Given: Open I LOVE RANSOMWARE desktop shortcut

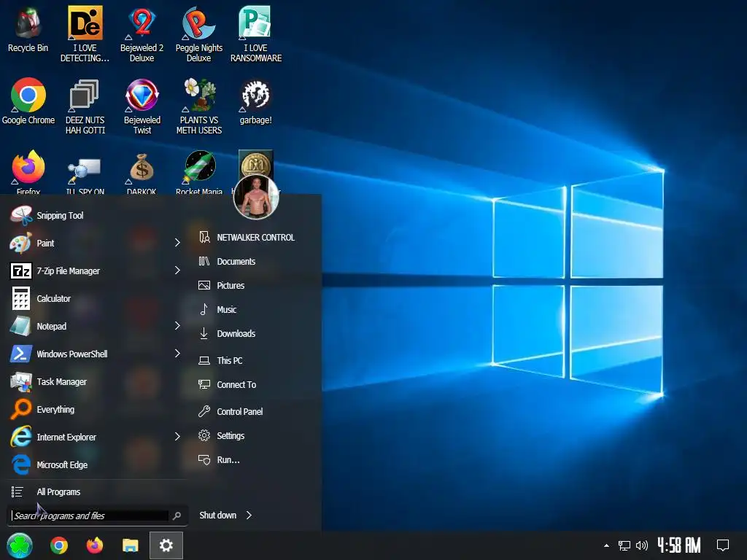Looking at the screenshot, I should coord(256,34).
